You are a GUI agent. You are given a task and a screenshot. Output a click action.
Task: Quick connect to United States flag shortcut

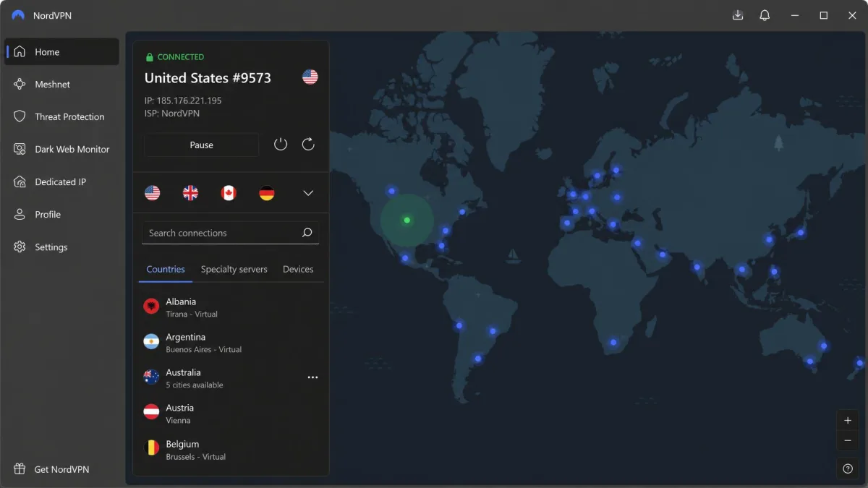(152, 193)
